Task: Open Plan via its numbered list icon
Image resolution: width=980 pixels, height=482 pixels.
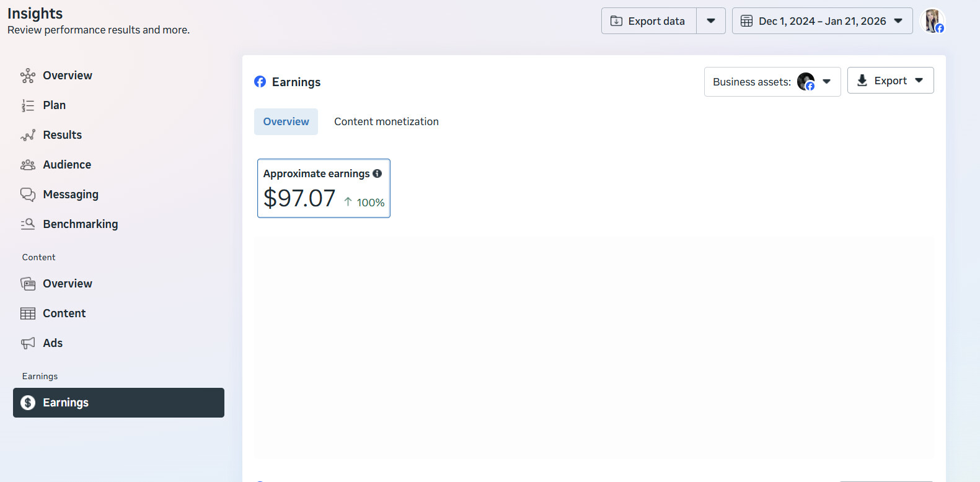Action: (28, 105)
